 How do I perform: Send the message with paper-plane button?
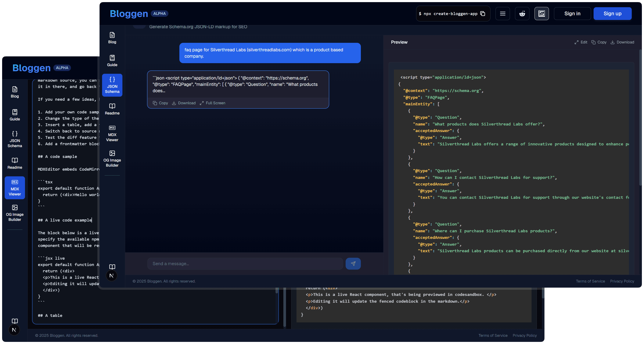click(x=353, y=263)
